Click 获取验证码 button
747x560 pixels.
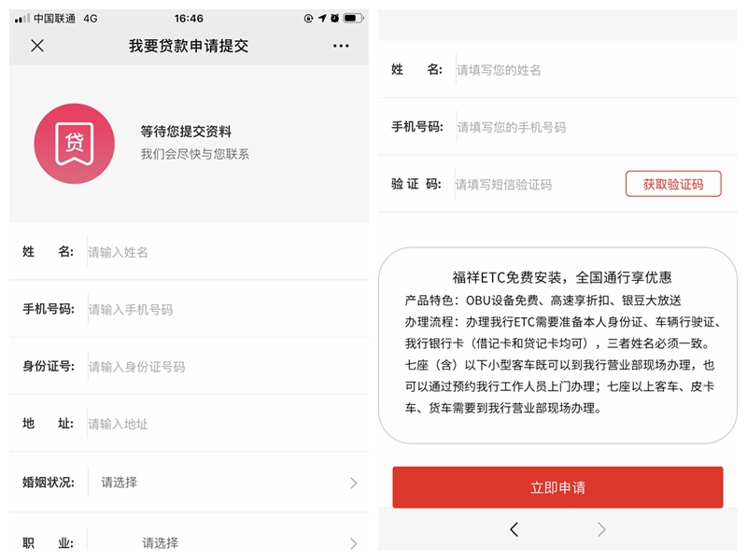(673, 184)
